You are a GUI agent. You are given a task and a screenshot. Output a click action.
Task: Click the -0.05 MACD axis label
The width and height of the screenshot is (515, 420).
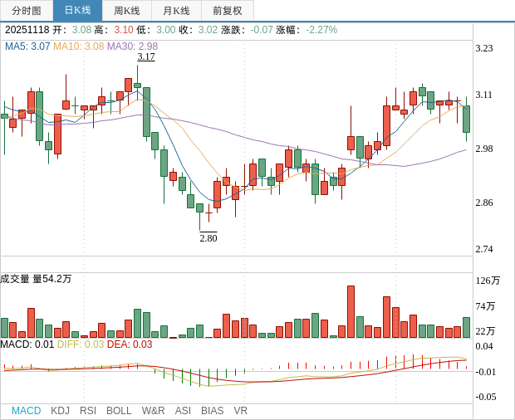tap(486, 397)
